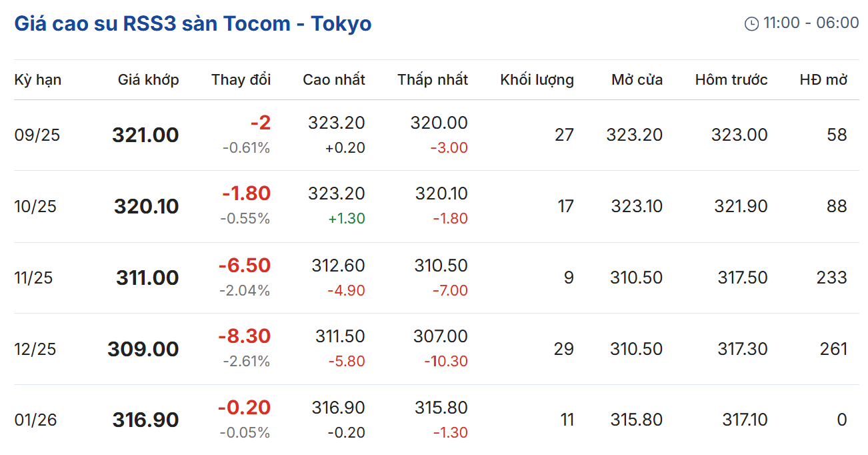868x455 pixels.
Task: Select the 12/25 contract row label
Action: tap(35, 349)
